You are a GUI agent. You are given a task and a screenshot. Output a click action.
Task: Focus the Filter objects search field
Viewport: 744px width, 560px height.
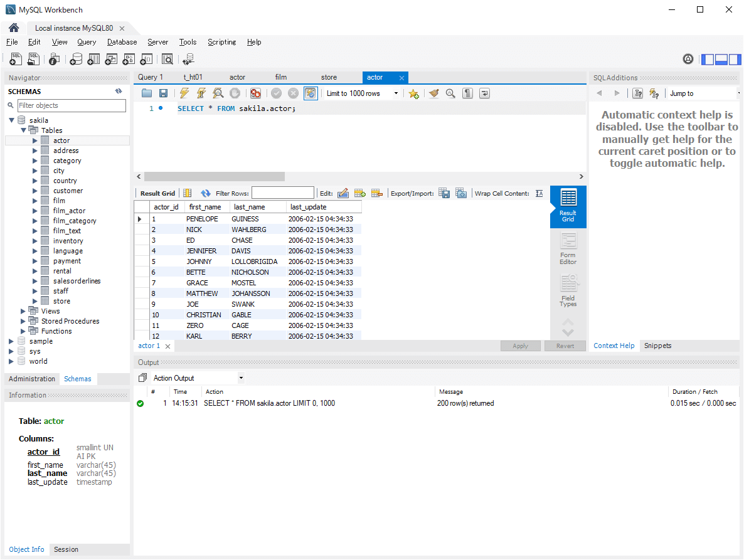(72, 105)
